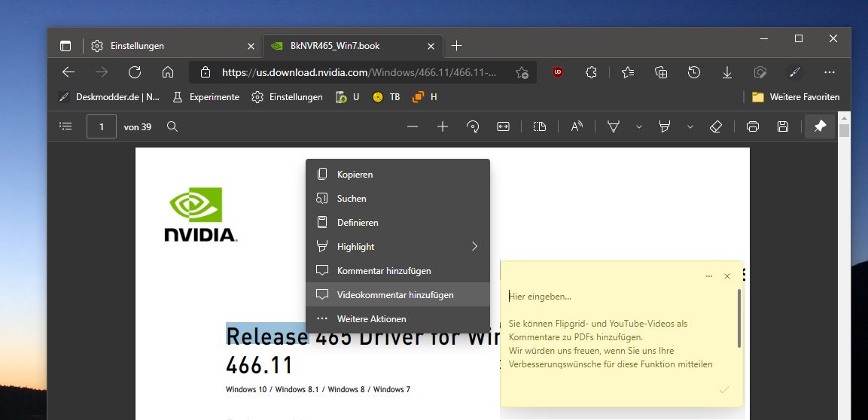Open the uBlock Origin extension

click(x=558, y=72)
